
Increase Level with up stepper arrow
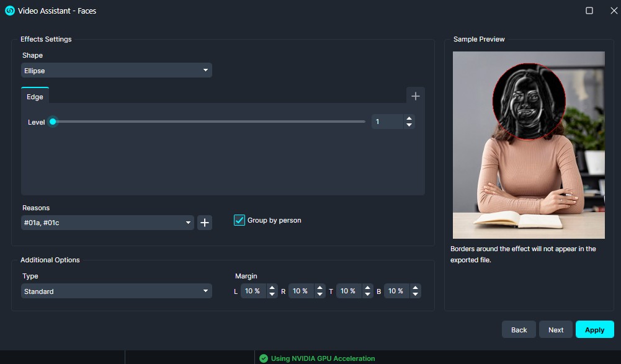point(409,118)
